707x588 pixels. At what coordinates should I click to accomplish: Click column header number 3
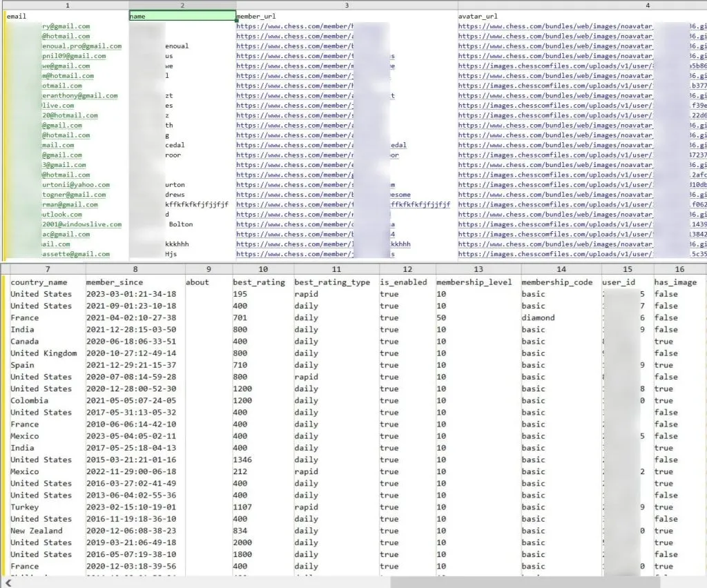[347, 6]
